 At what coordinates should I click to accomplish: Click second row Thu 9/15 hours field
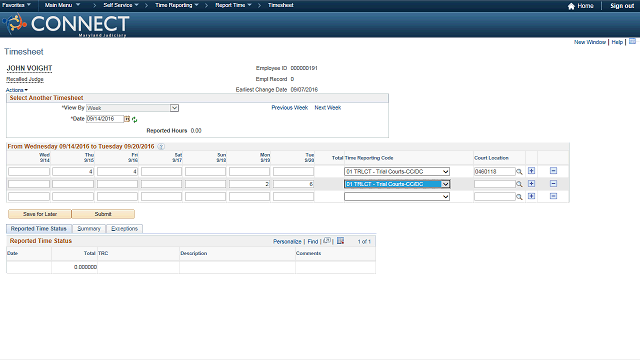tap(73, 184)
